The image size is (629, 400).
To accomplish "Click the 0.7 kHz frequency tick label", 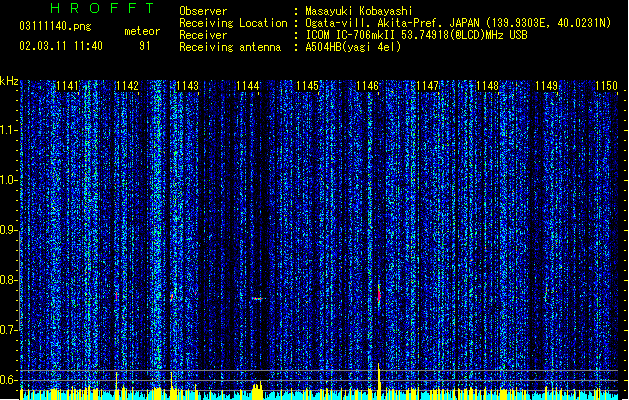I will (x=8, y=330).
